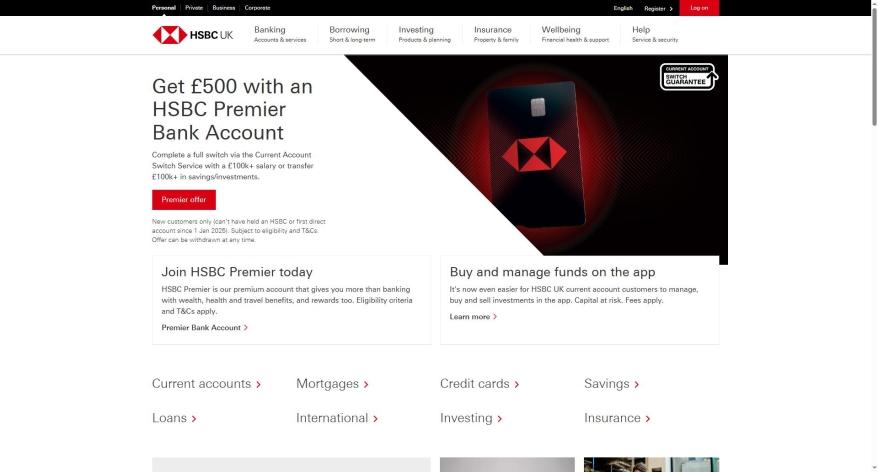Click the chevron next to Mortgages
878x472 pixels.
[366, 385]
